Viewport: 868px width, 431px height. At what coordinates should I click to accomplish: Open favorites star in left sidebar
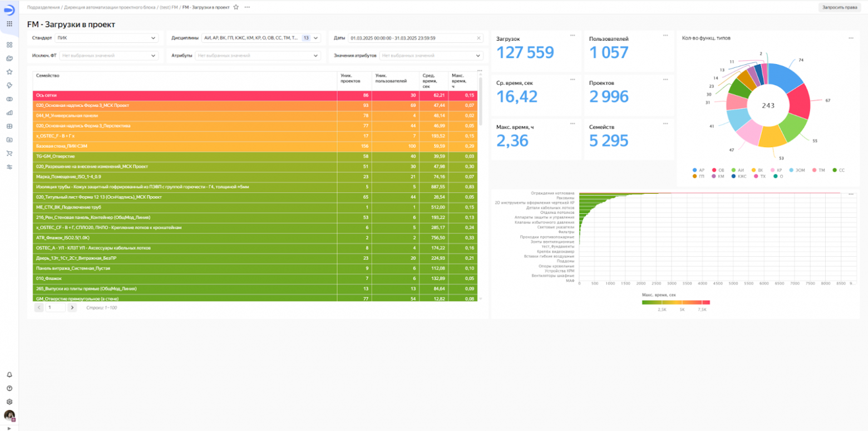9,72
